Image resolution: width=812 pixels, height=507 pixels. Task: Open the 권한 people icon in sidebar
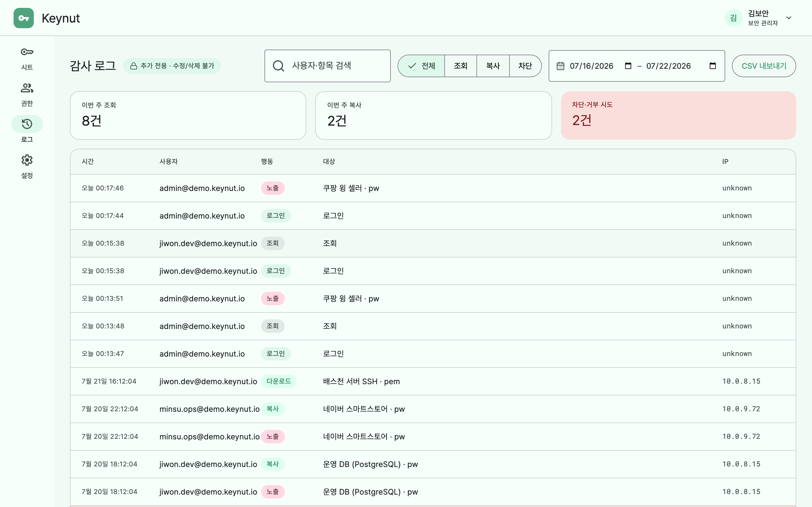pos(27,88)
